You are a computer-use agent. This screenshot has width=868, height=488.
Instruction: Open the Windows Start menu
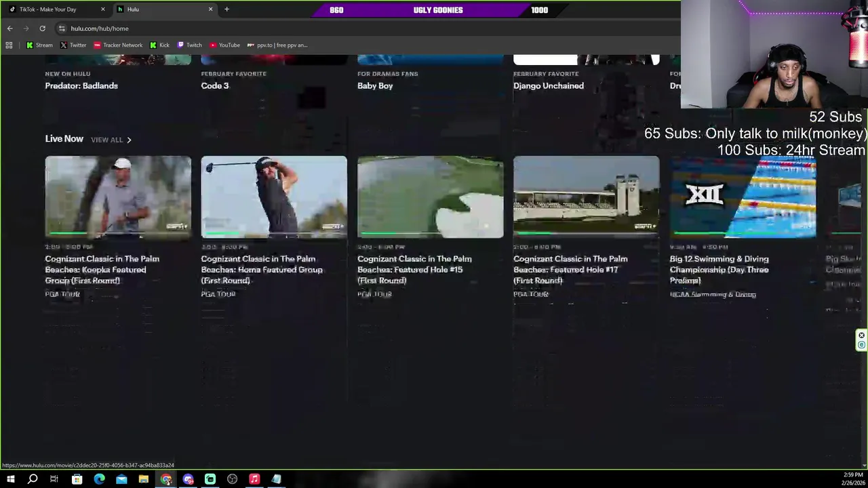(11, 479)
